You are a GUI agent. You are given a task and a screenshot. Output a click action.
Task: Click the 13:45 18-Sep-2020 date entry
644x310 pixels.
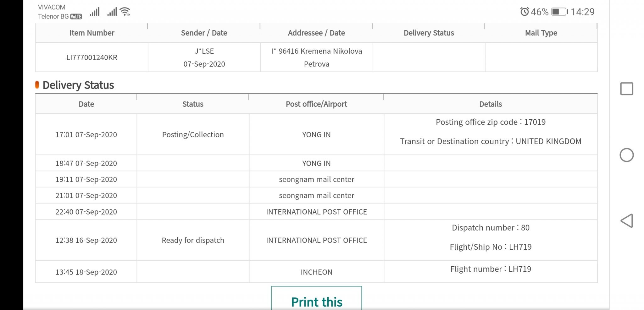tap(86, 272)
